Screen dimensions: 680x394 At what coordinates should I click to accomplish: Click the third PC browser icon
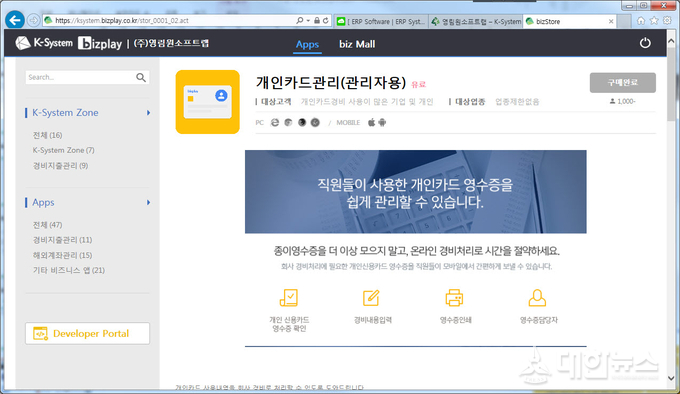[302, 123]
